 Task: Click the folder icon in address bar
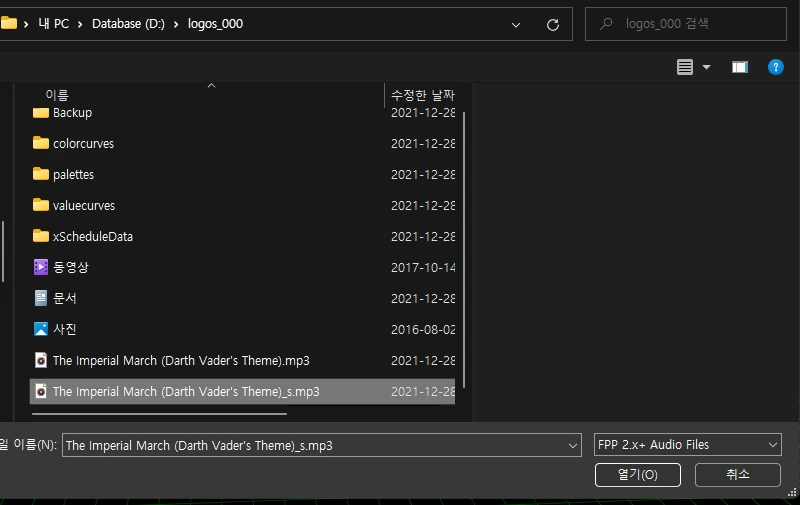coord(8,23)
